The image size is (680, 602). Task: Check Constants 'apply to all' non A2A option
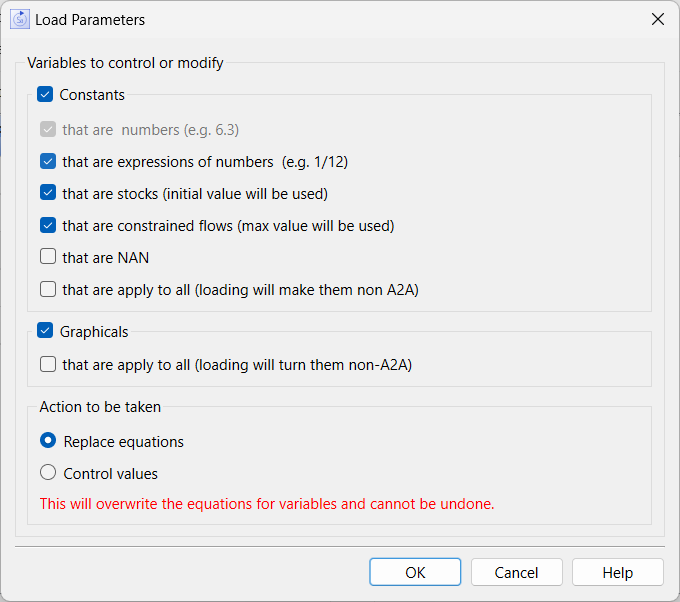(48, 289)
